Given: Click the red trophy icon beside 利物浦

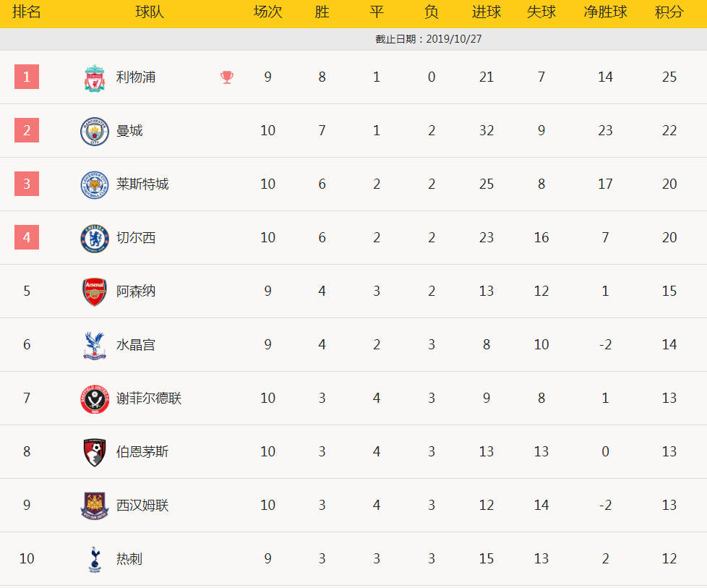Looking at the screenshot, I should pyautogui.click(x=227, y=77).
